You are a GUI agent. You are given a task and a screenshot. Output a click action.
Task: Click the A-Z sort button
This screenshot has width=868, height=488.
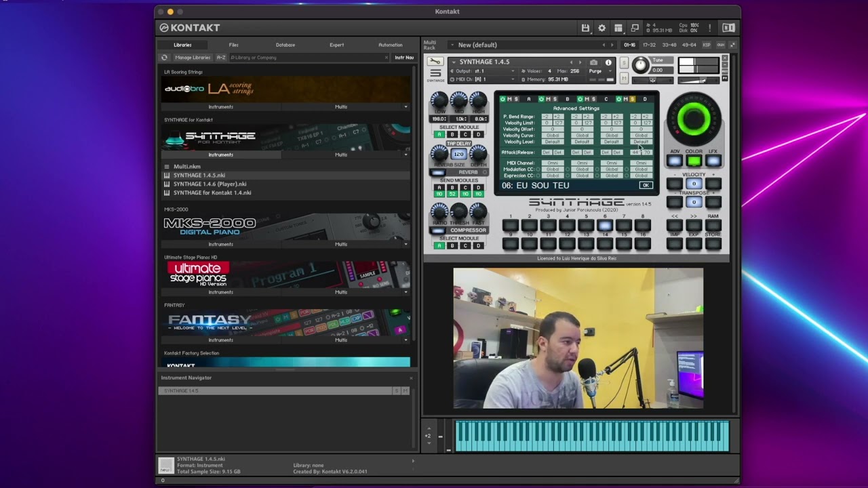point(221,58)
